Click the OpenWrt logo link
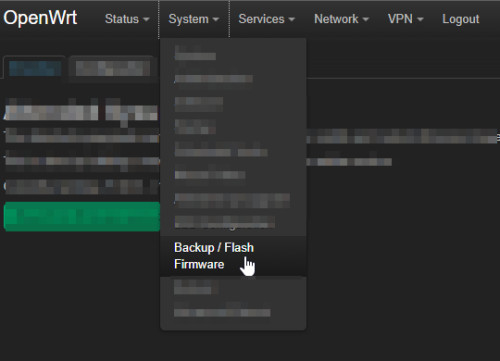The height and width of the screenshot is (361, 500). [40, 18]
